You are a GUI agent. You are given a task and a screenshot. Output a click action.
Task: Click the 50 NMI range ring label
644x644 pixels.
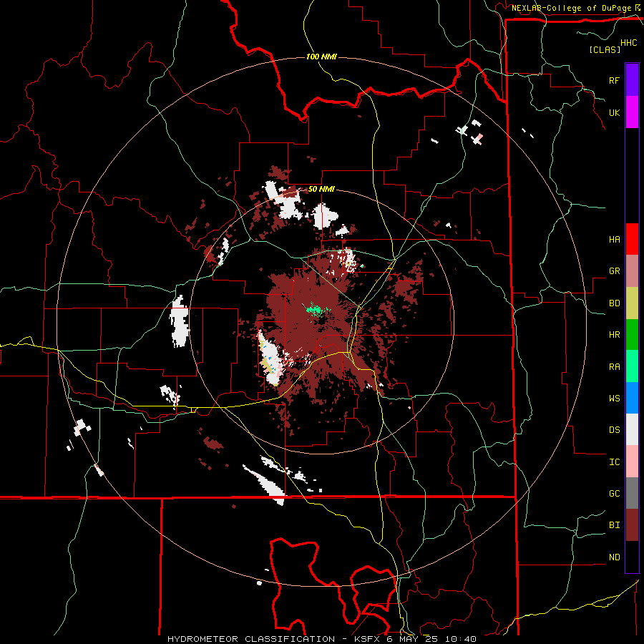point(321,190)
